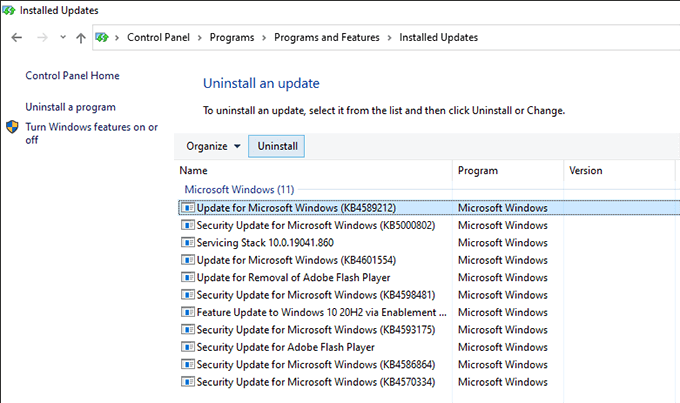Click the icon next to KB5000802 security update
This screenshot has height=403, width=680.
click(x=187, y=226)
